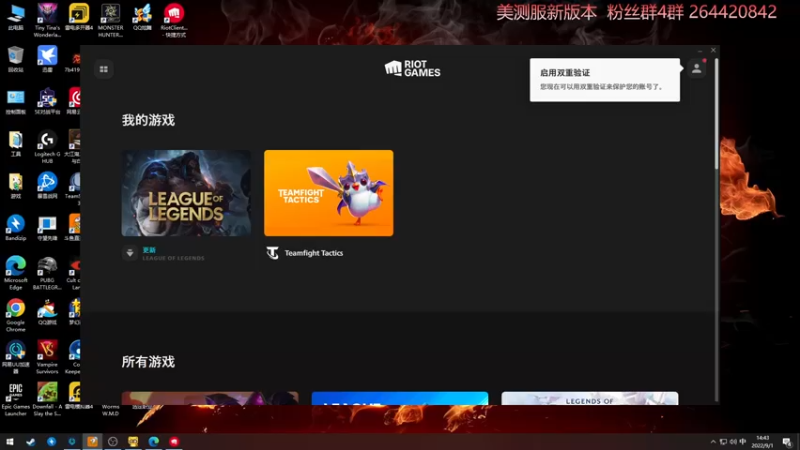Switch to the red Riot Client taskbar icon
This screenshot has width=800, height=450.
pos(174,441)
